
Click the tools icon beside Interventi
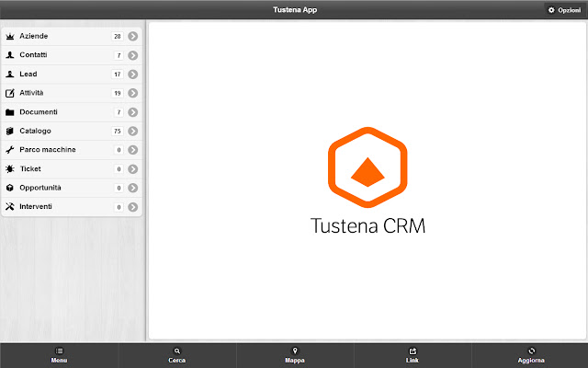(x=10, y=206)
